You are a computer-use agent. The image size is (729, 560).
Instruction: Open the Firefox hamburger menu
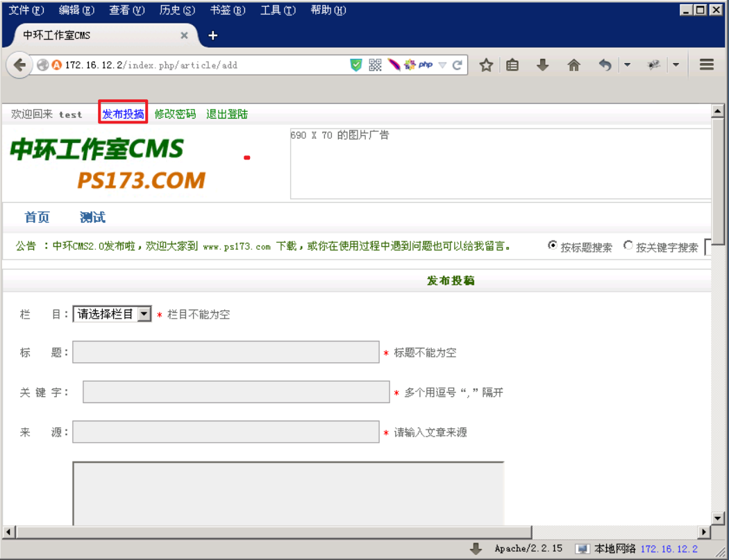[706, 65]
